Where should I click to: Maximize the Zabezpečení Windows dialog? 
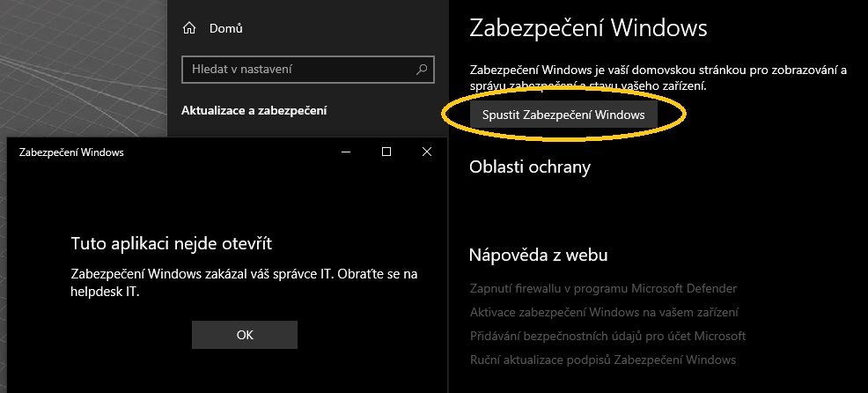[386, 152]
